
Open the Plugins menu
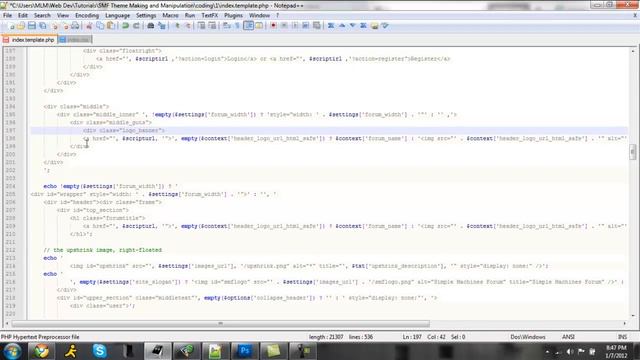click(x=233, y=16)
